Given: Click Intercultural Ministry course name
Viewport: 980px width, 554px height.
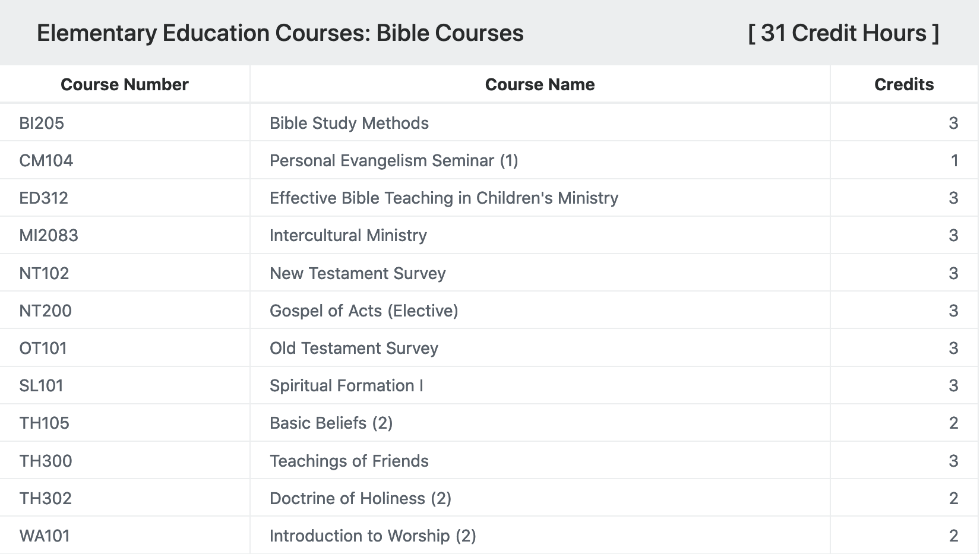Looking at the screenshot, I should pos(348,235).
